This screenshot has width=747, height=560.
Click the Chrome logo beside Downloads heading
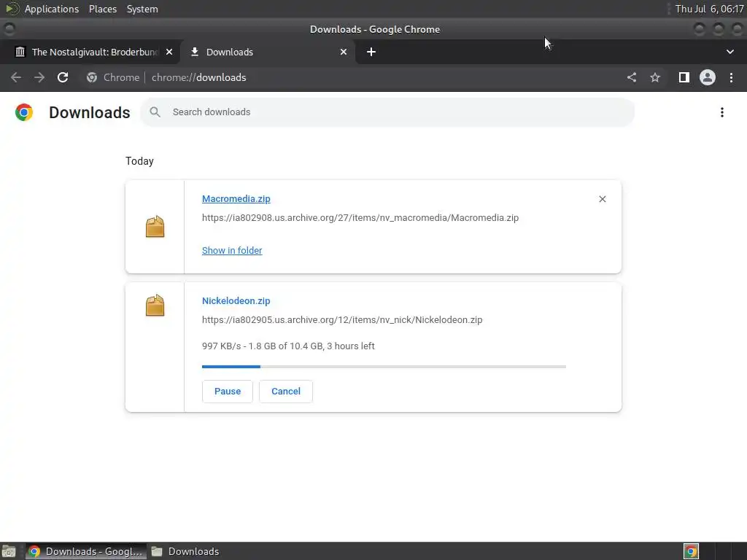point(24,112)
